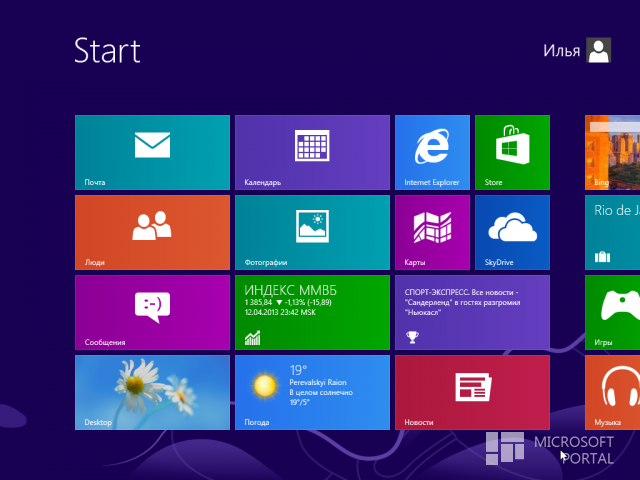Open the Люди people tile
This screenshot has width=640, height=480.
coord(152,232)
